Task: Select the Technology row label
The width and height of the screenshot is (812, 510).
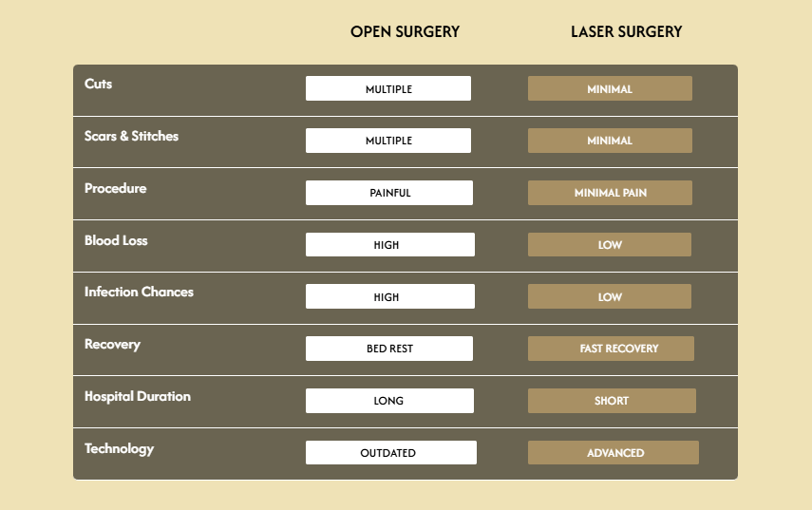Action: (119, 448)
